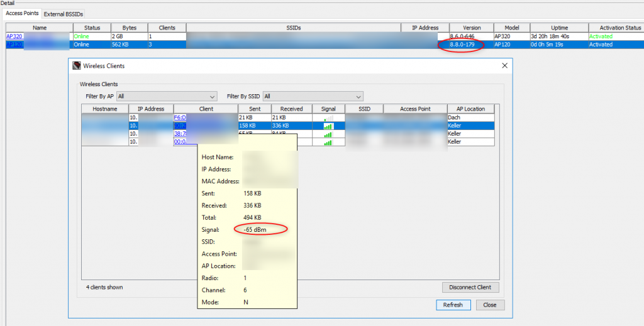
Task: Click the weak signal bars in Dach row
Action: point(328,117)
